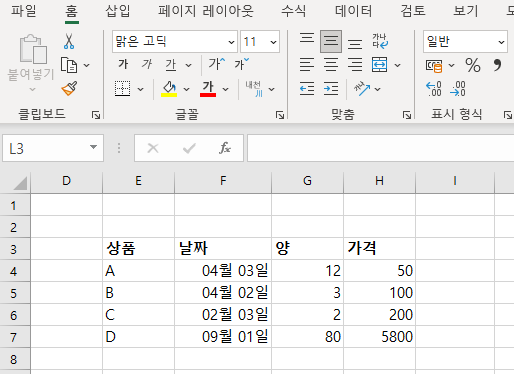The height and width of the screenshot is (374, 514).
Task: Center text horizontally
Action: pyautogui.click(x=331, y=65)
